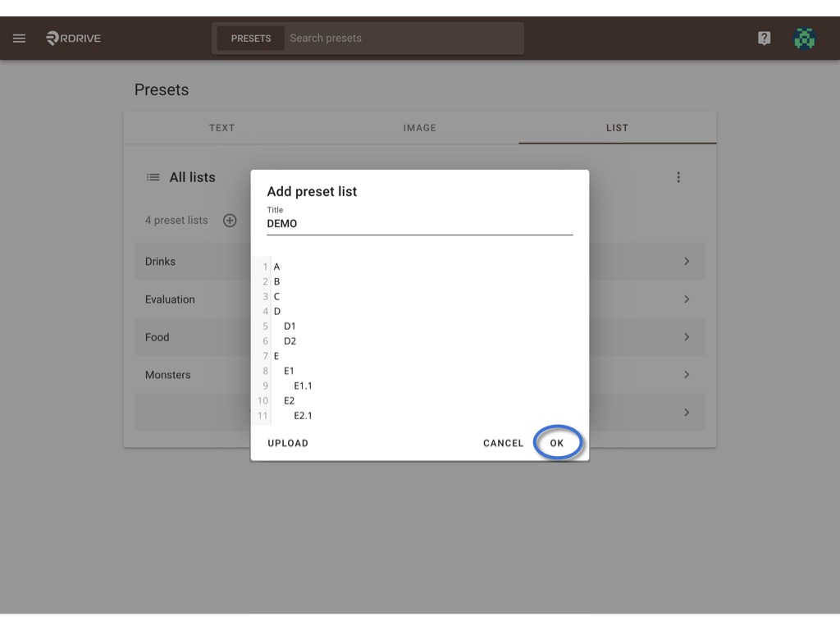Click the UPLOAD button
Image resolution: width=840 pixels, height=630 pixels.
288,443
